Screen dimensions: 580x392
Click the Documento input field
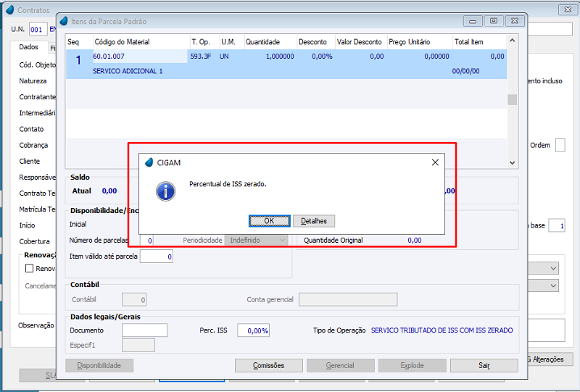point(144,330)
